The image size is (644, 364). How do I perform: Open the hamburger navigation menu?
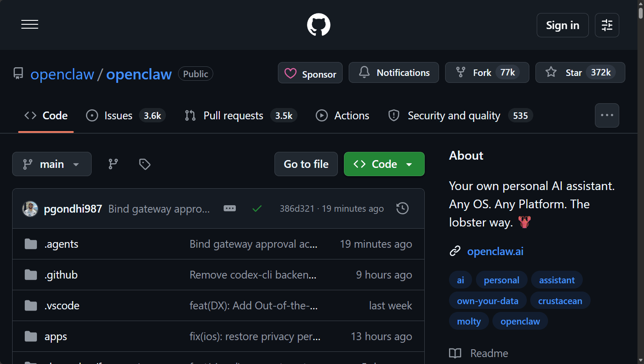click(30, 25)
